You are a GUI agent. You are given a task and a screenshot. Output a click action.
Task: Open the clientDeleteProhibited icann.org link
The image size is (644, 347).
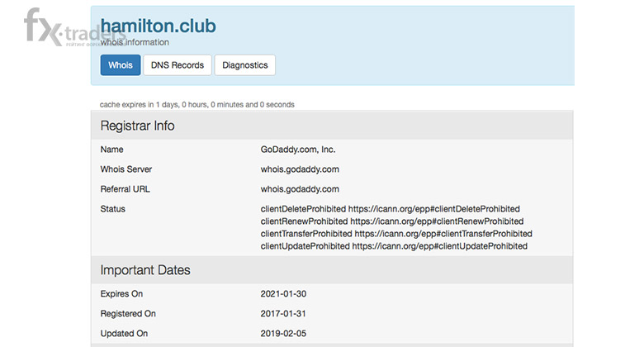[x=434, y=209]
